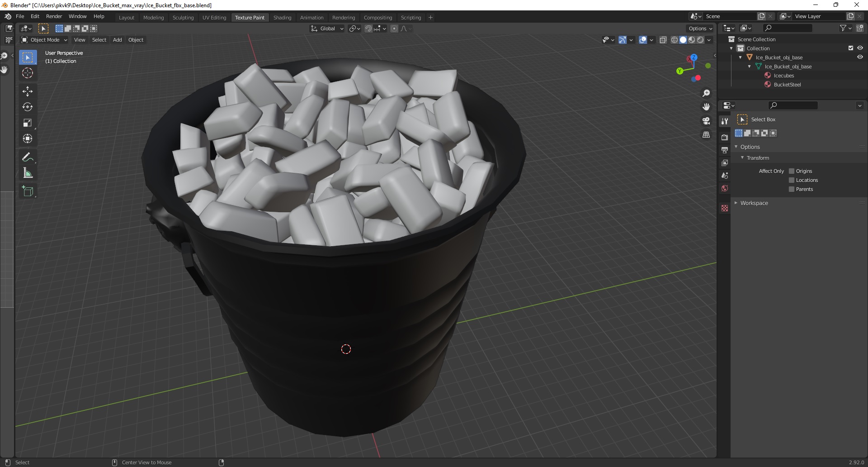Toggle viewport overlays display button
Viewport: 868px width, 467px height.
pos(643,40)
